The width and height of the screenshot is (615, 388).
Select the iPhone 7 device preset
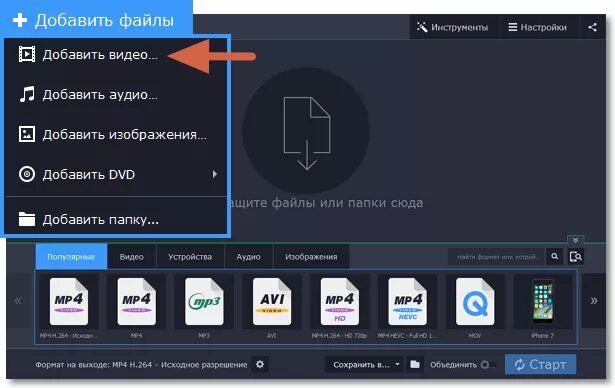pos(543,302)
